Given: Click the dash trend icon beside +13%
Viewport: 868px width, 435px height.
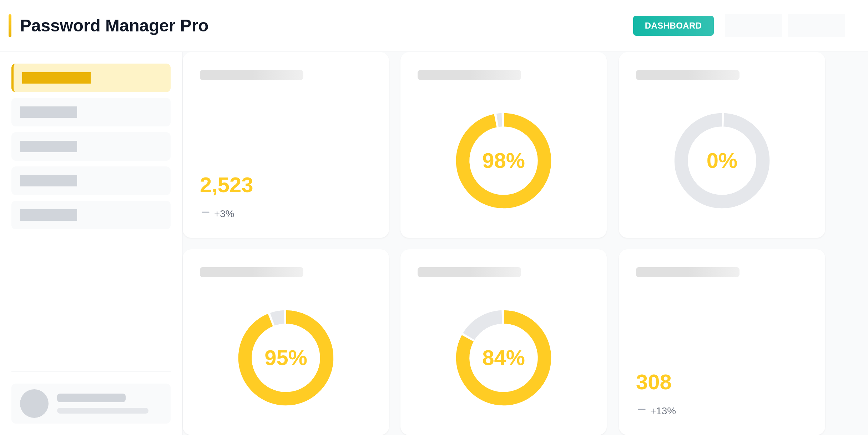Looking at the screenshot, I should [641, 410].
